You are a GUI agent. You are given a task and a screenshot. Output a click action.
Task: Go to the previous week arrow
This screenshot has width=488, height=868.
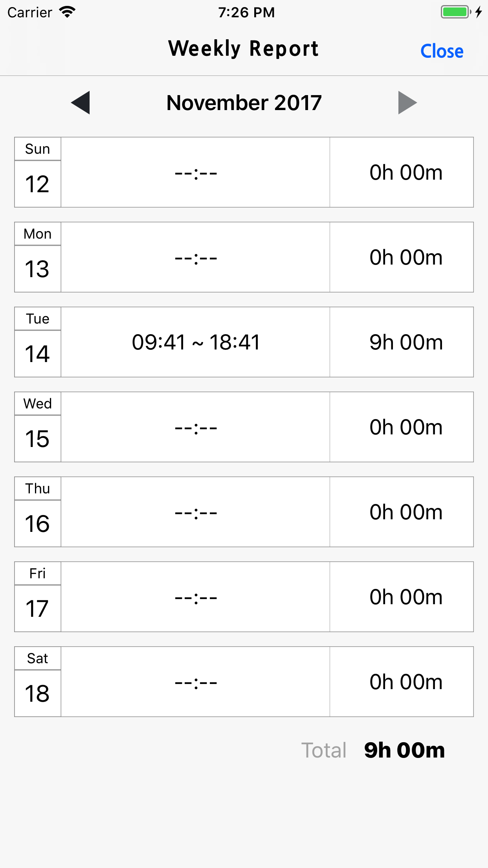click(x=81, y=103)
